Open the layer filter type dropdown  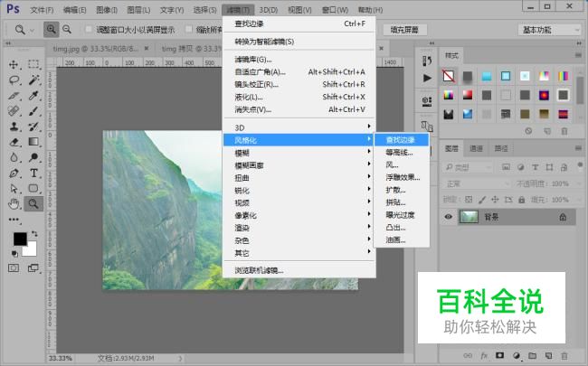467,167
